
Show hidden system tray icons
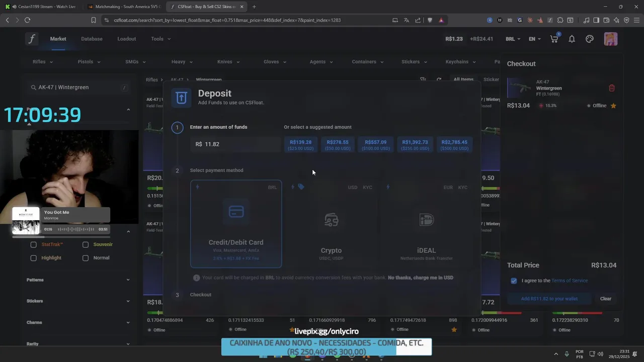556,354
